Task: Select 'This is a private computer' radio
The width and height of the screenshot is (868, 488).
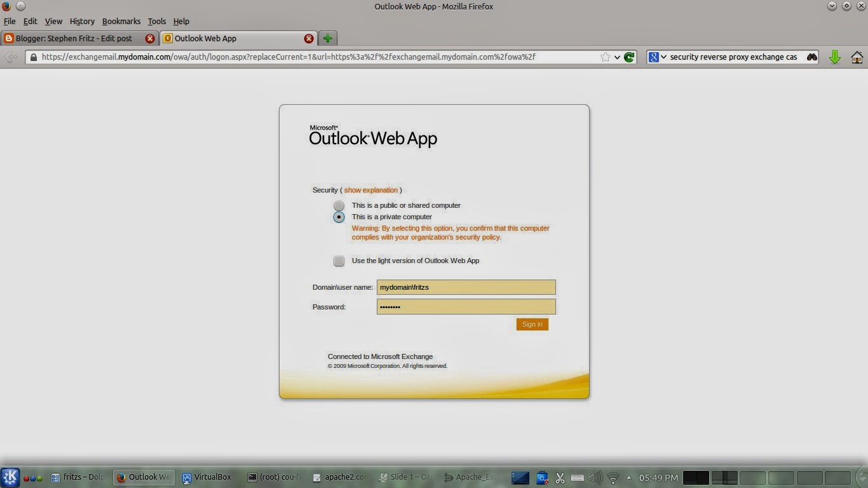Action: coord(339,217)
